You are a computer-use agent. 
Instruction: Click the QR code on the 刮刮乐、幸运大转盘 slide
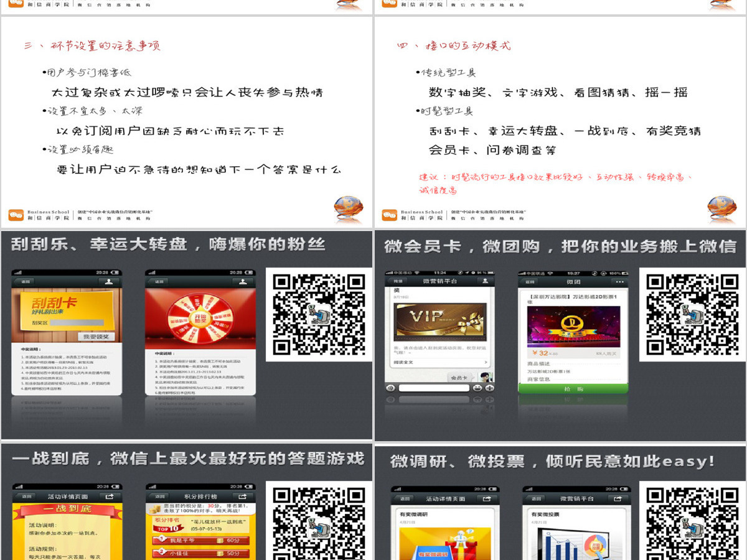click(x=319, y=314)
